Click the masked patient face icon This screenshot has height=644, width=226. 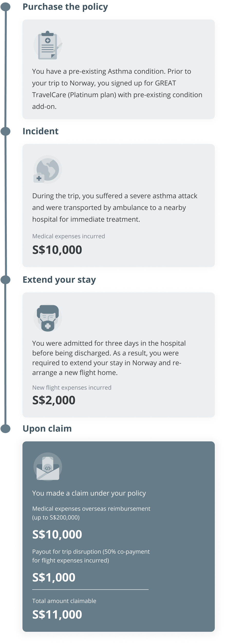[x=48, y=318]
